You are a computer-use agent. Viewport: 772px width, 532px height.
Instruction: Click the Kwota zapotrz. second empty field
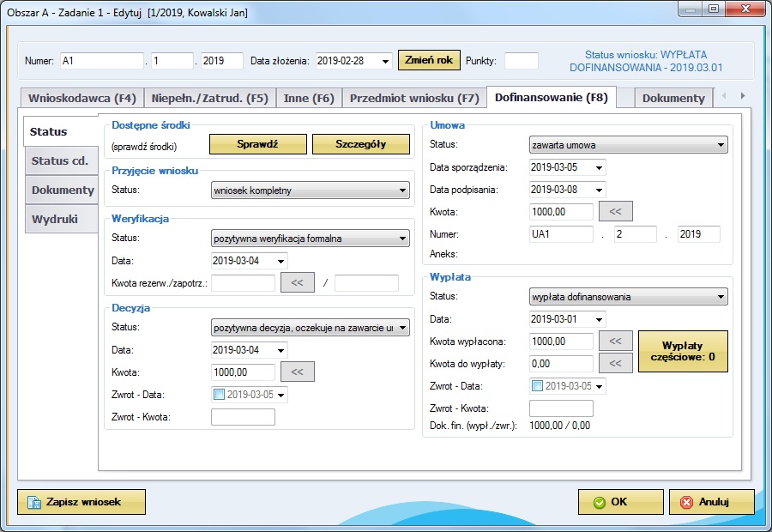pos(367,283)
